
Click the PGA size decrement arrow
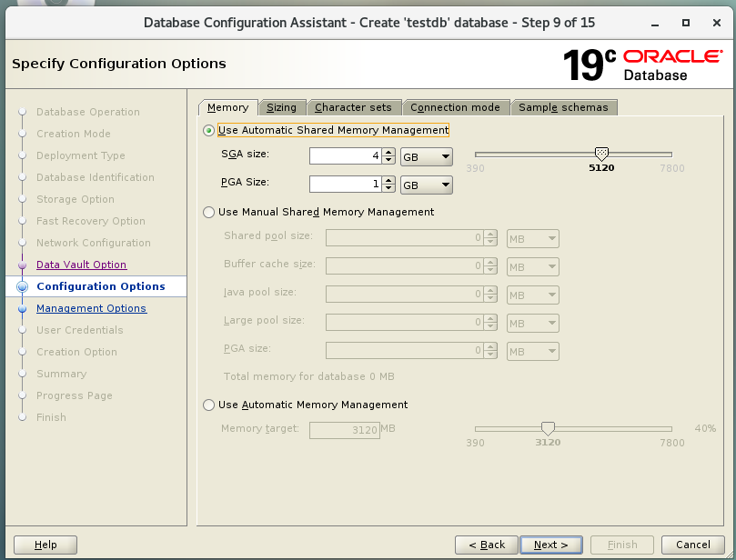point(389,189)
